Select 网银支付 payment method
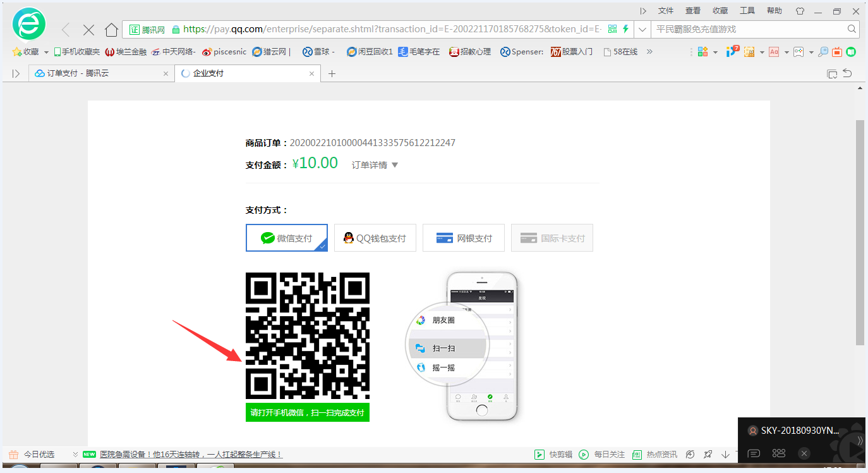This screenshot has width=868, height=473. [464, 238]
